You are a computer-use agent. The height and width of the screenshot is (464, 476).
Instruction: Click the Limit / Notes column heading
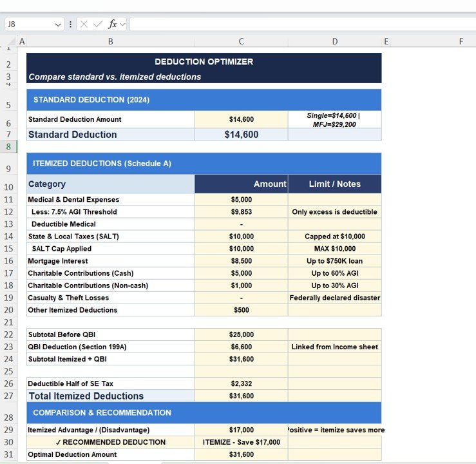(x=334, y=184)
